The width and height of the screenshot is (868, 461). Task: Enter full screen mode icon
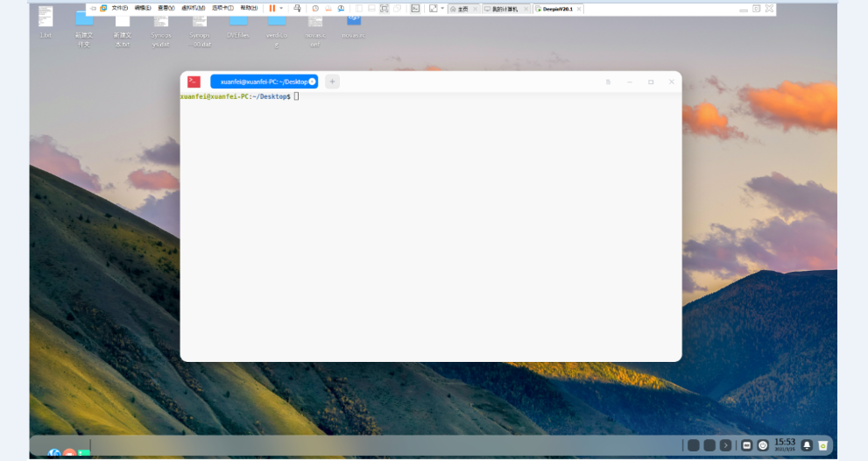click(x=385, y=8)
